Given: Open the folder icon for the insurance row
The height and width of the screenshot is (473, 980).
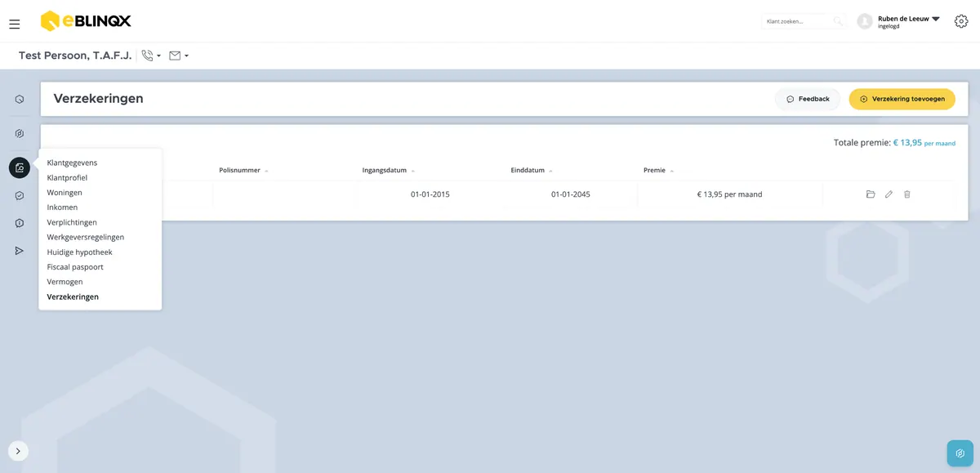Looking at the screenshot, I should [871, 194].
